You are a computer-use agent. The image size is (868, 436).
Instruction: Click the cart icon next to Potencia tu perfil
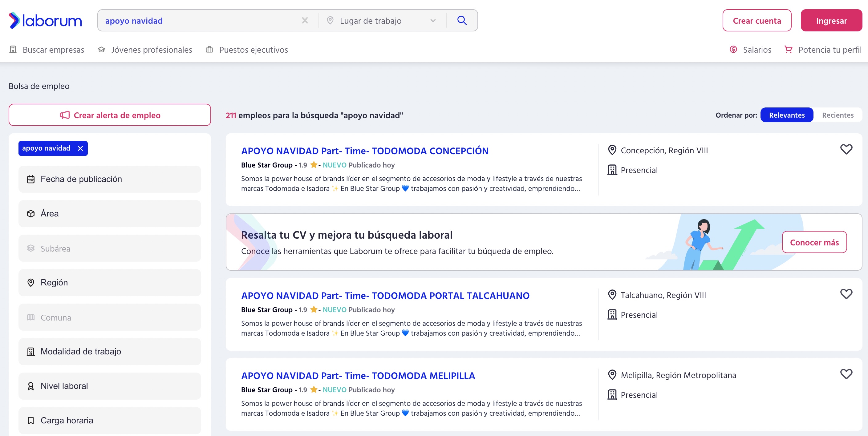788,50
